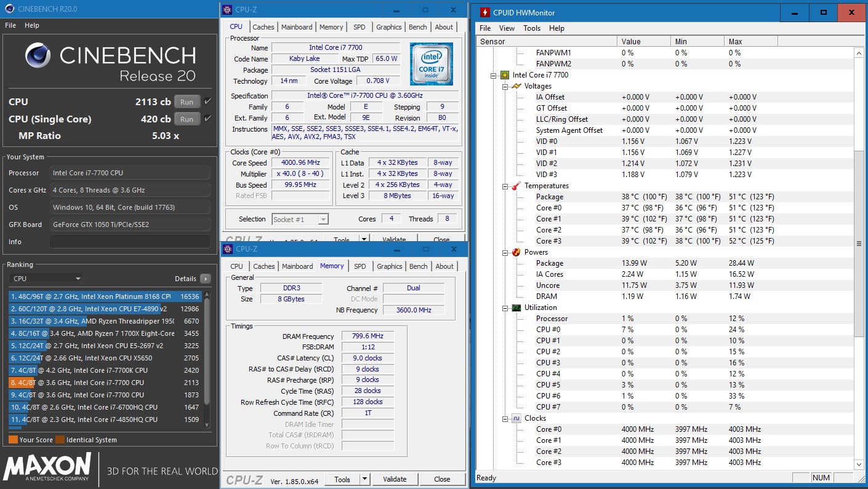
Task: Click HWMonitor scrollbar down arrow
Action: 859,465
